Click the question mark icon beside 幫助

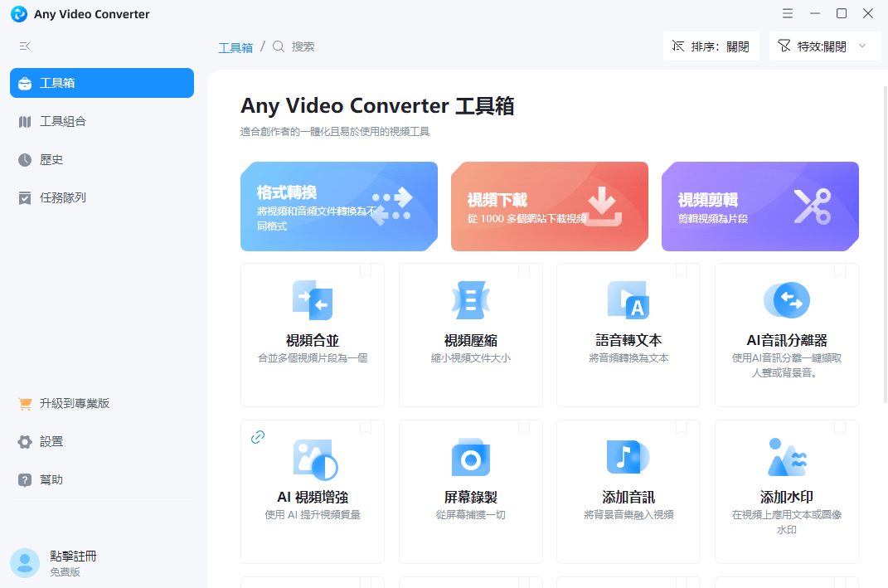tap(25, 480)
